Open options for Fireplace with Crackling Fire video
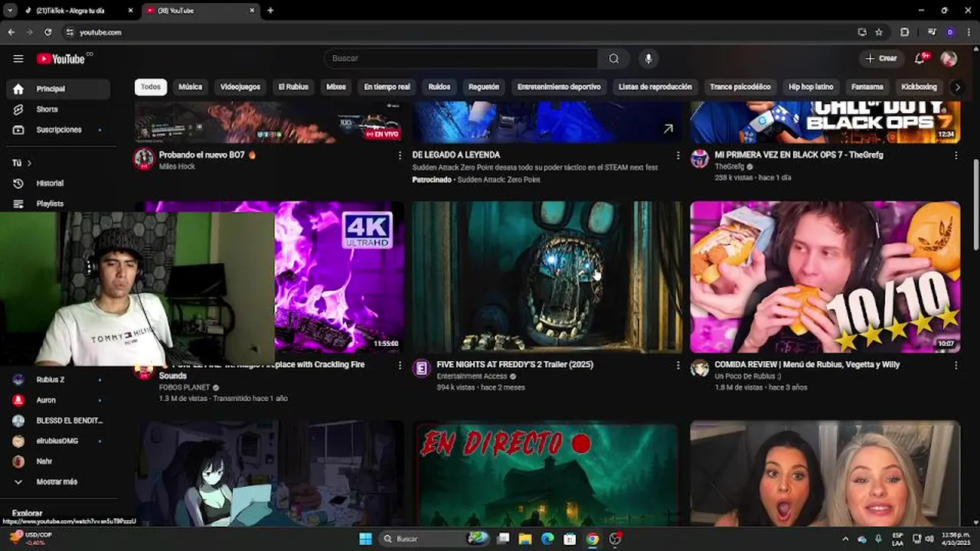 (400, 366)
